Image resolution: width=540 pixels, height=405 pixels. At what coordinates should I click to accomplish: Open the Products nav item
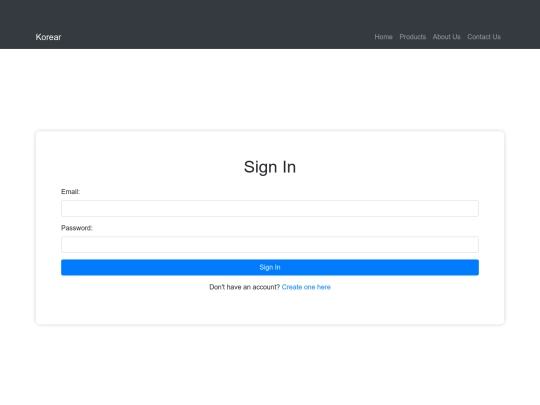click(x=413, y=37)
